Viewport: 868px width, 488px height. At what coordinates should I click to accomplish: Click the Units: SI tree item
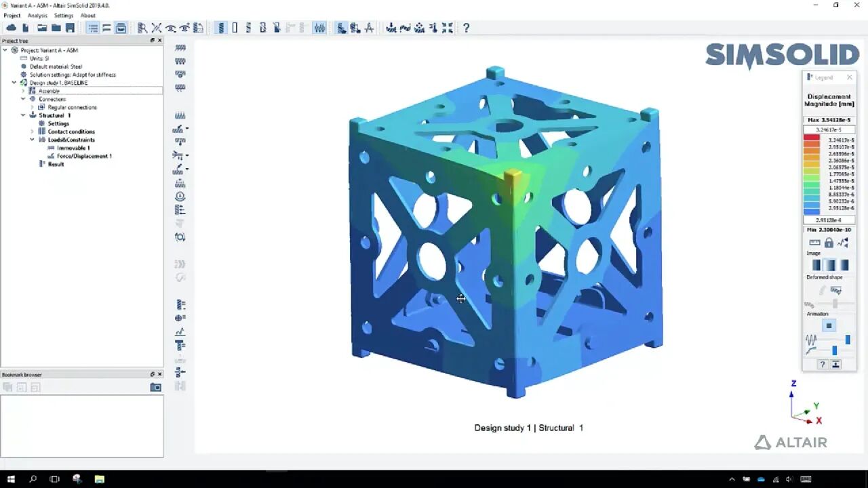point(39,58)
